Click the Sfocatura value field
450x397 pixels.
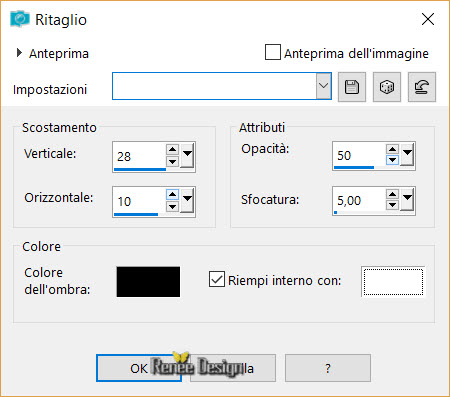pos(359,201)
